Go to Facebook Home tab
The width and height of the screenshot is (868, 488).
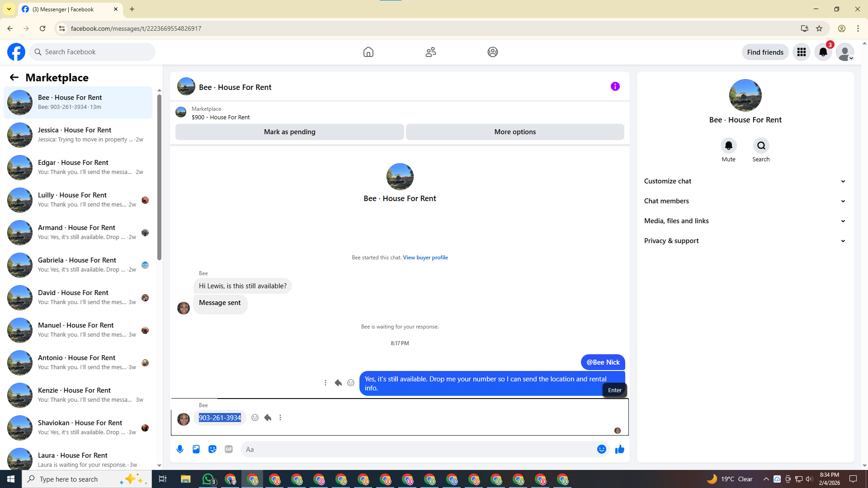(x=368, y=52)
